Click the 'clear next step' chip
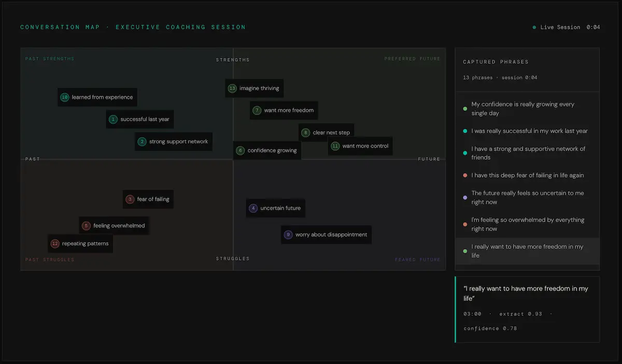Viewport: 622px width, 364px height. tap(326, 133)
